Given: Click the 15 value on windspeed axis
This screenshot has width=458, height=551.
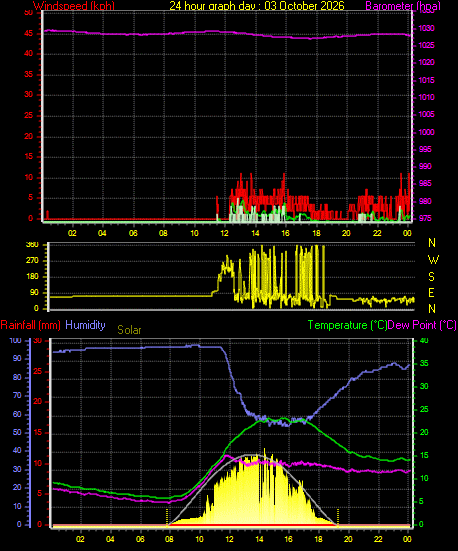Looking at the screenshot, I should [x=28, y=157].
